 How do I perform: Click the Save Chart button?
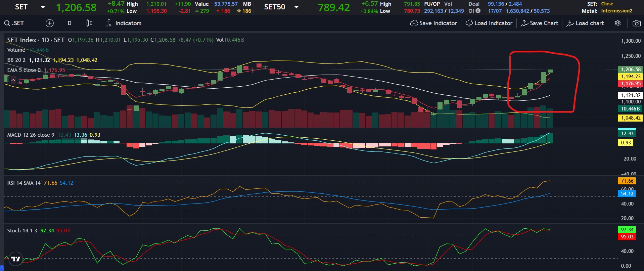540,23
